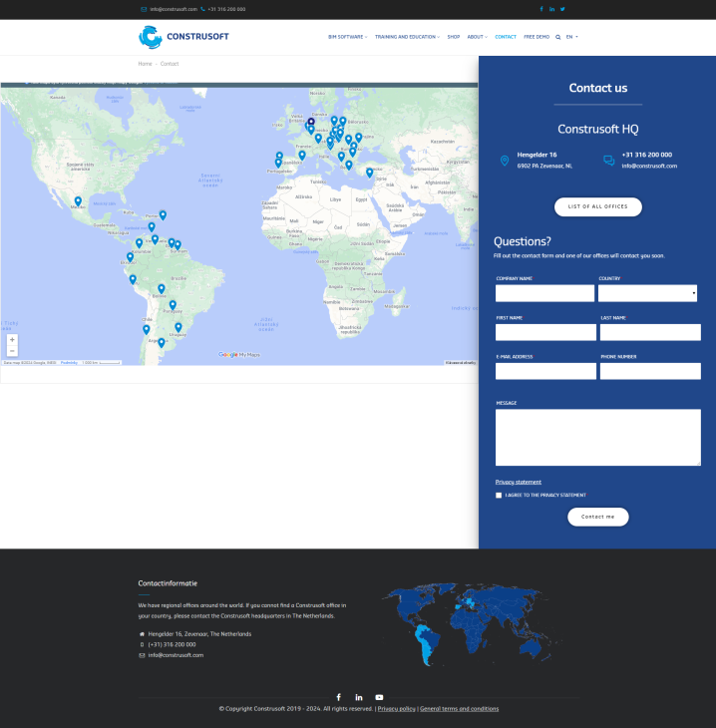Image resolution: width=716 pixels, height=728 pixels.
Task: Expand the Training and Education menu
Action: [x=407, y=37]
